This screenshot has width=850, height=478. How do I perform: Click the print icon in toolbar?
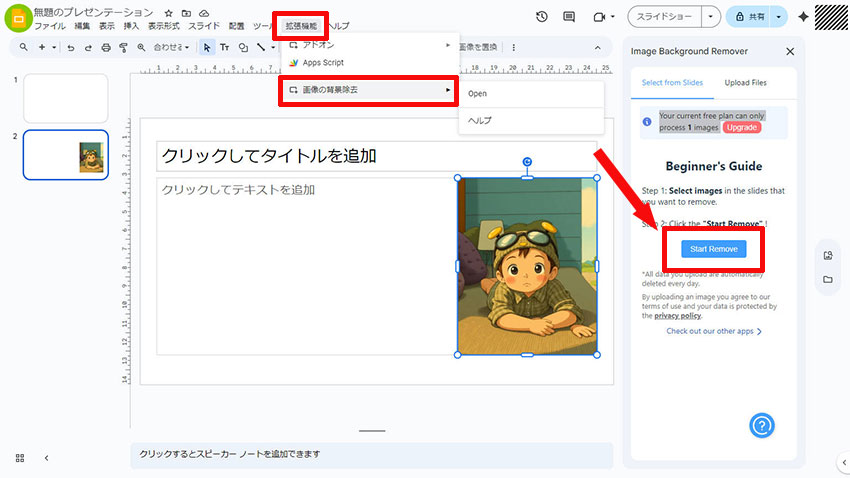pos(106,47)
